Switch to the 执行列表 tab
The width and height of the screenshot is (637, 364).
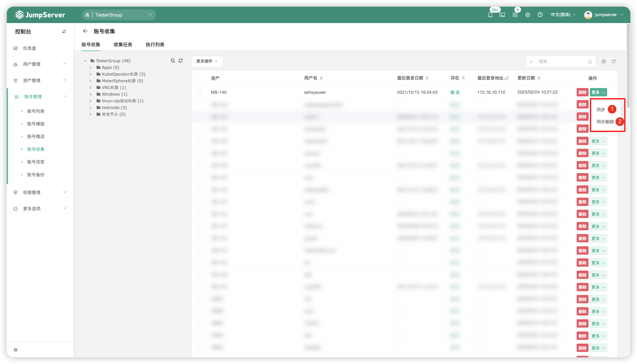pos(155,45)
